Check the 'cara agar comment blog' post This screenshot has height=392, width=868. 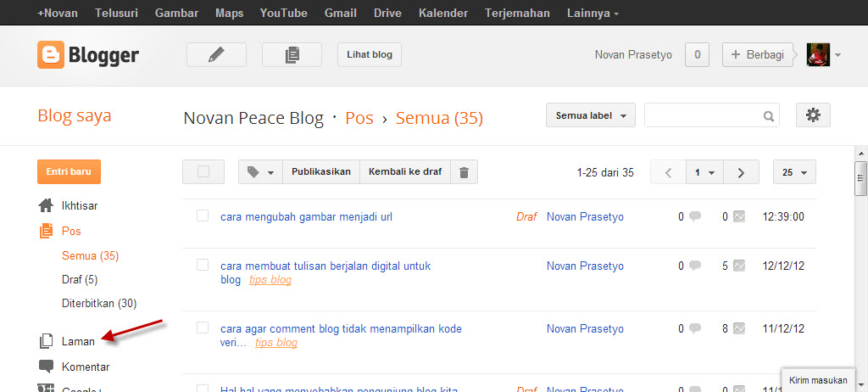[x=203, y=328]
